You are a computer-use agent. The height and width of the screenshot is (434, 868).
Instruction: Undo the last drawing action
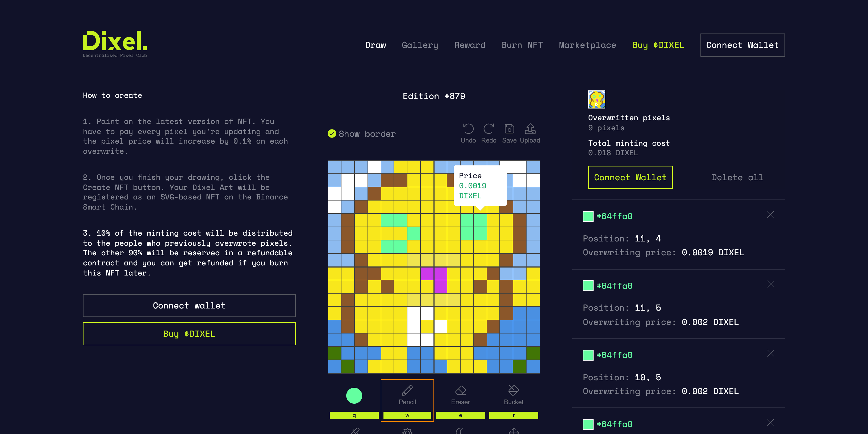(x=468, y=133)
